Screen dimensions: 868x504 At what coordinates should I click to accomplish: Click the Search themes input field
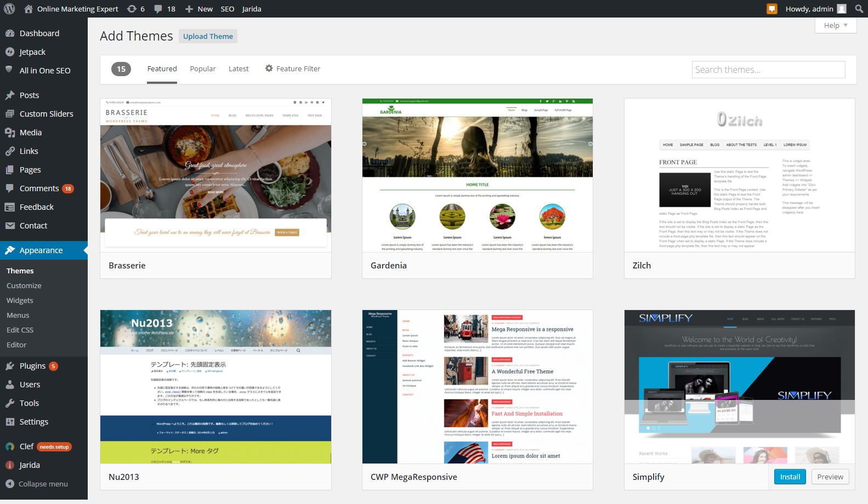coord(768,70)
